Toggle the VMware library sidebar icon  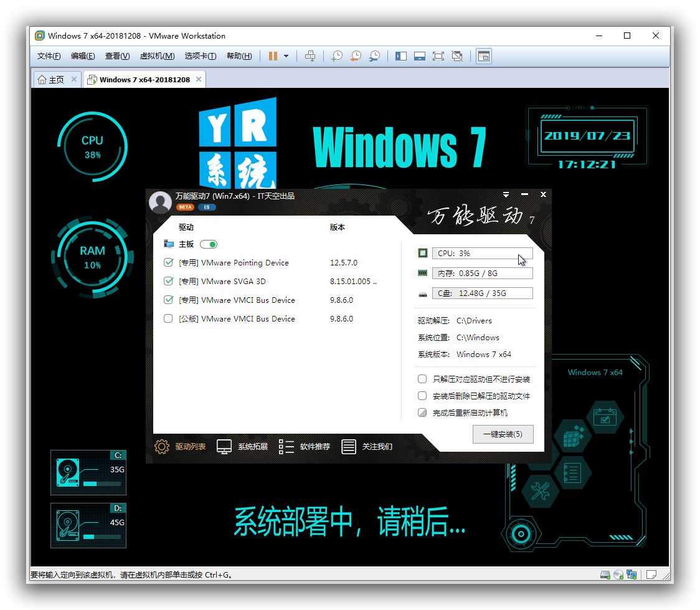pos(401,56)
